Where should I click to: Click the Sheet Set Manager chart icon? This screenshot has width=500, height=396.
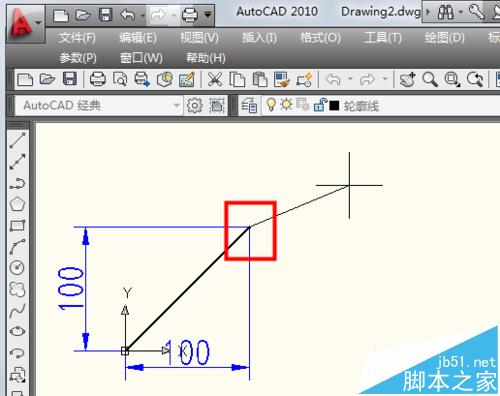(187, 80)
